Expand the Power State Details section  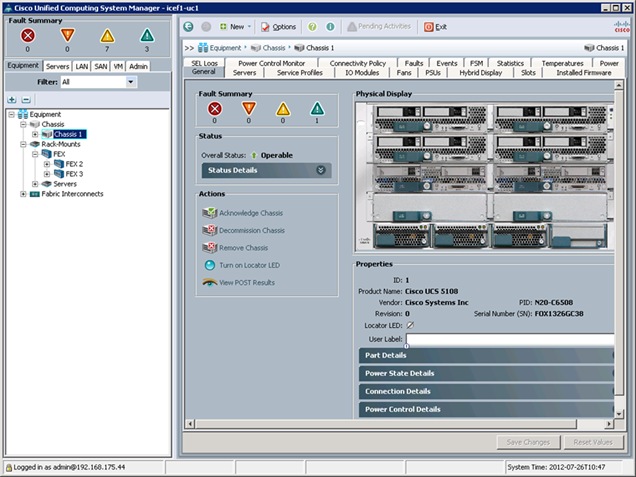coord(486,373)
